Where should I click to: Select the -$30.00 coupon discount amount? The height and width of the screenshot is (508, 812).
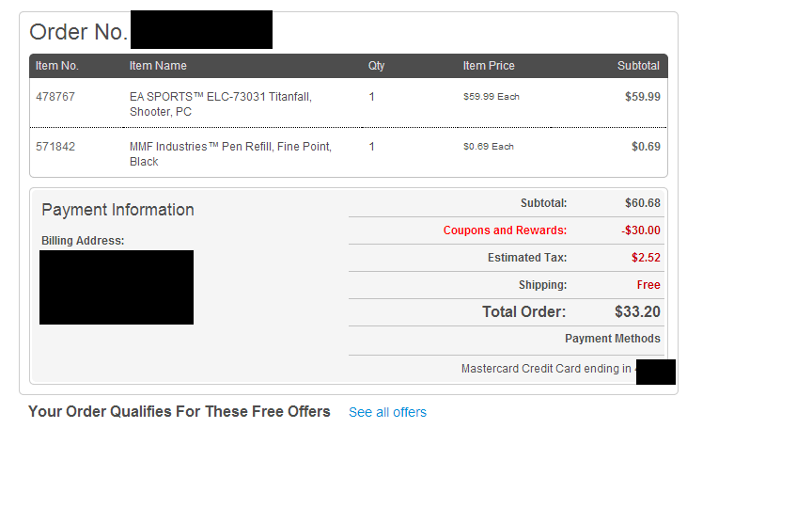tap(641, 230)
